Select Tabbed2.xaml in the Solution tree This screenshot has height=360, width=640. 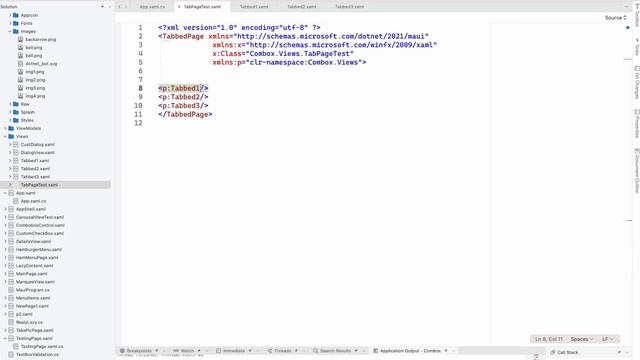click(x=35, y=169)
